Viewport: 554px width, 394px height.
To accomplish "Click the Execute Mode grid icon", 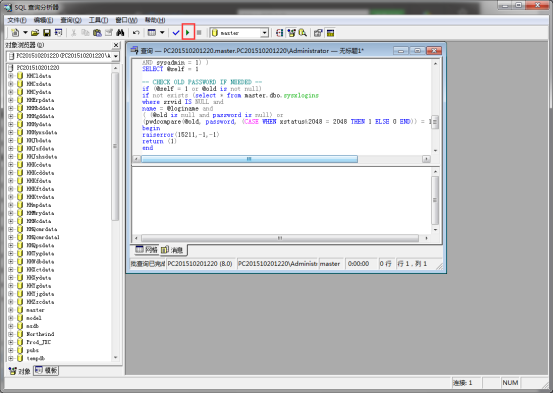I will pos(152,33).
